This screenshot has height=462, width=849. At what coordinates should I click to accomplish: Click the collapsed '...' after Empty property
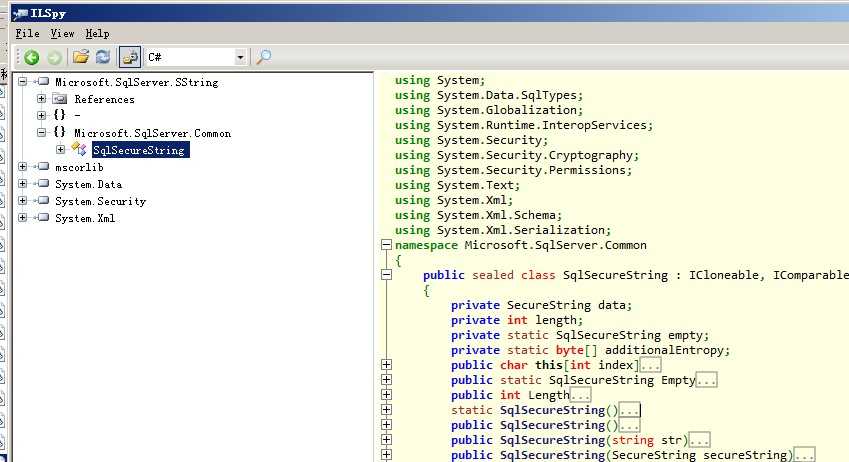point(706,380)
